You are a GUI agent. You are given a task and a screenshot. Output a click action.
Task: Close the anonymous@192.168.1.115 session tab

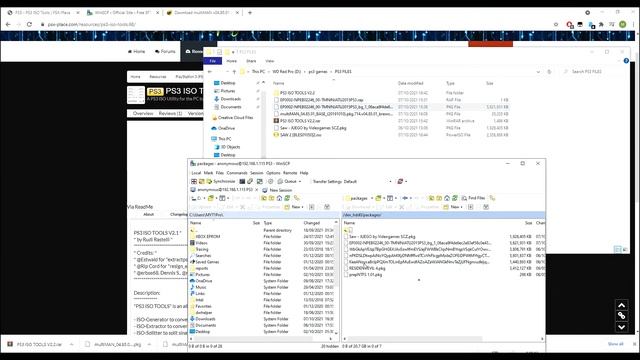click(257, 190)
